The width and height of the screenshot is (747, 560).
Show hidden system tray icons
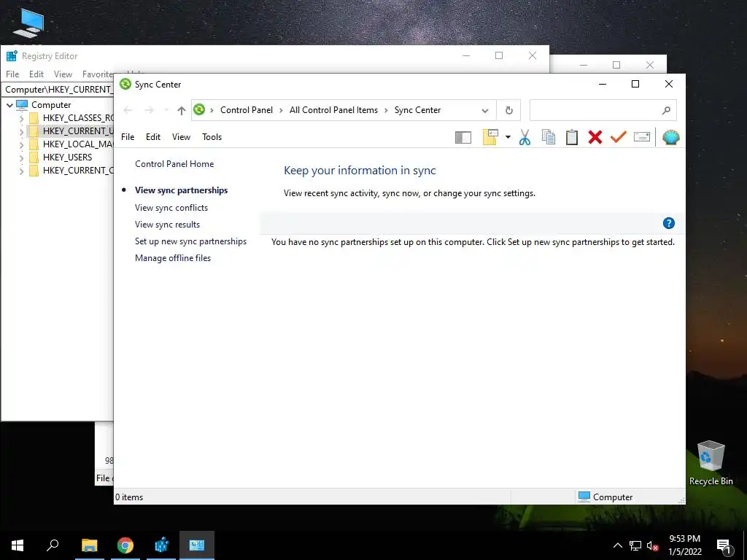coord(617,545)
